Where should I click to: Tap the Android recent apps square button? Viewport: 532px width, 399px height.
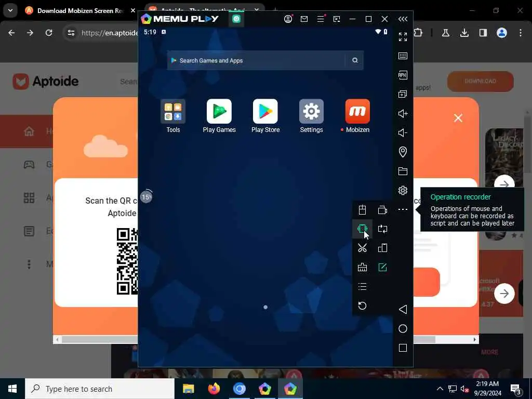coord(403,348)
